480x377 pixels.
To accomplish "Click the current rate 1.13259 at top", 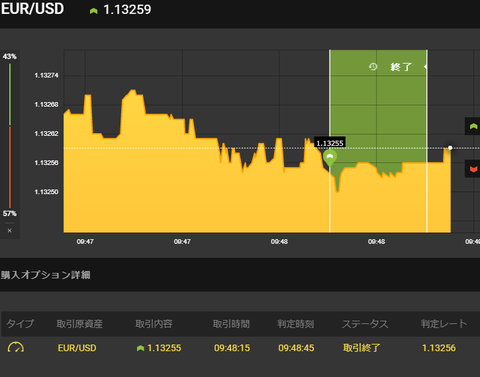I will click(127, 10).
